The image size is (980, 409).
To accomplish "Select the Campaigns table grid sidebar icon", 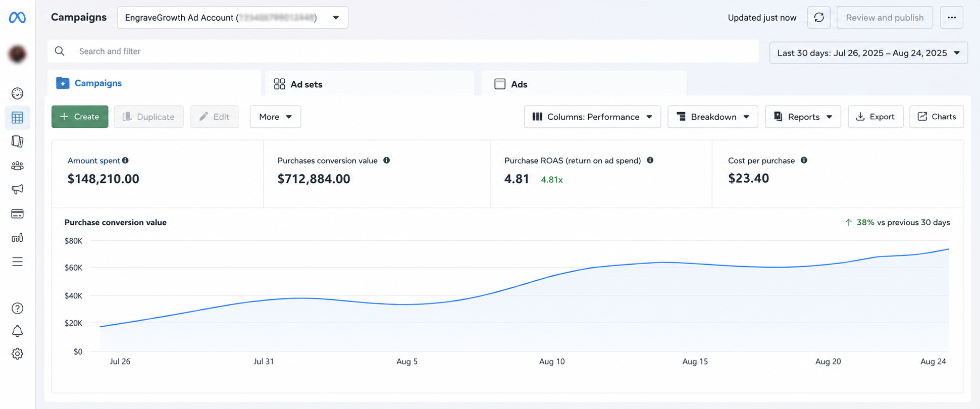I will click(x=17, y=118).
